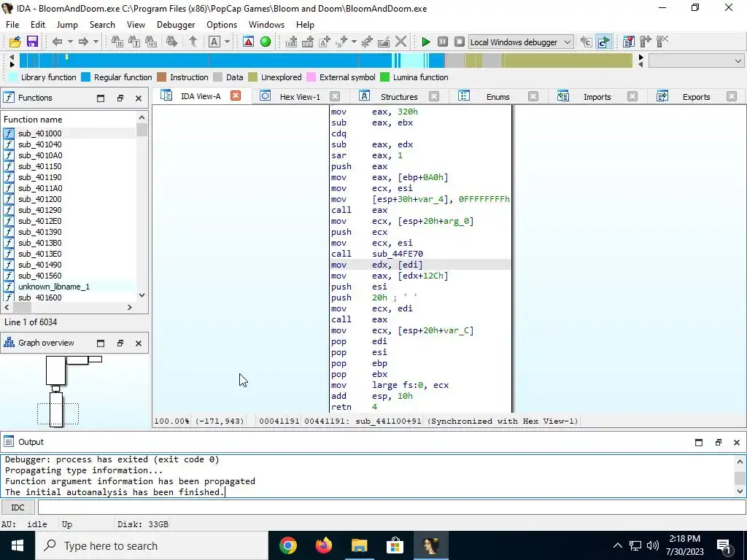Open Google Chrome from the taskbar
This screenshot has width=747, height=560.
coord(288,545)
